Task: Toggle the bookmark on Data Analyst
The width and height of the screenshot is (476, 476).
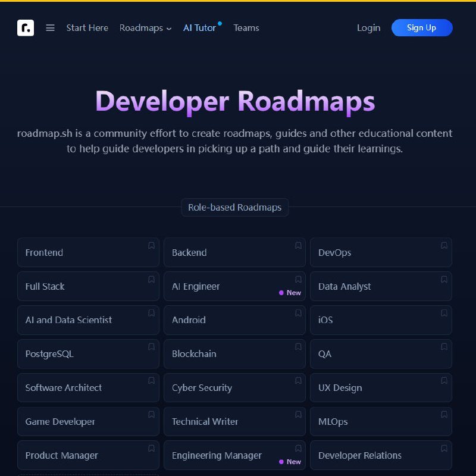Action: [444, 278]
